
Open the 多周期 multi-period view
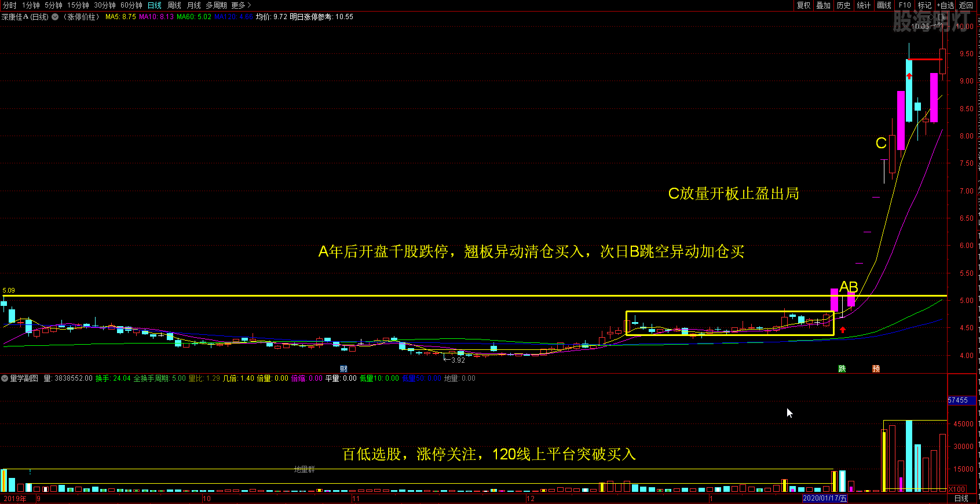[217, 5]
